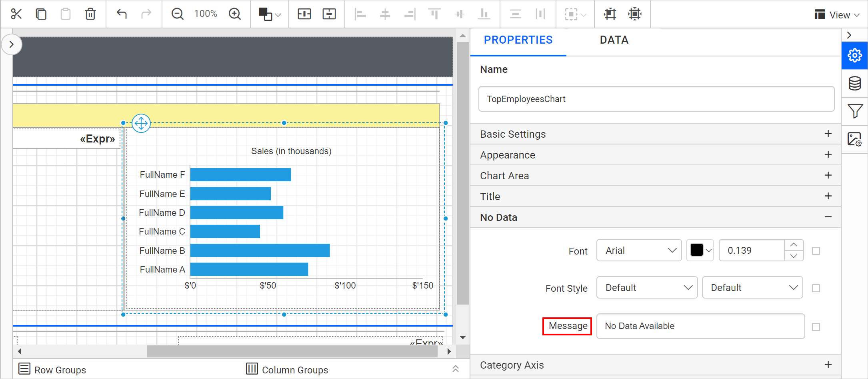The width and height of the screenshot is (868, 379).
Task: Decrease font size with down stepper
Action: point(794,256)
